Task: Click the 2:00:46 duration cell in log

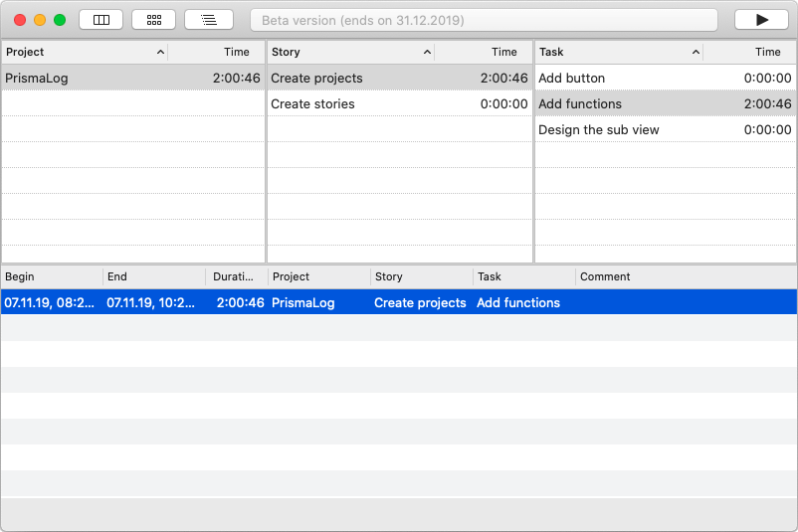Action: coord(240,302)
